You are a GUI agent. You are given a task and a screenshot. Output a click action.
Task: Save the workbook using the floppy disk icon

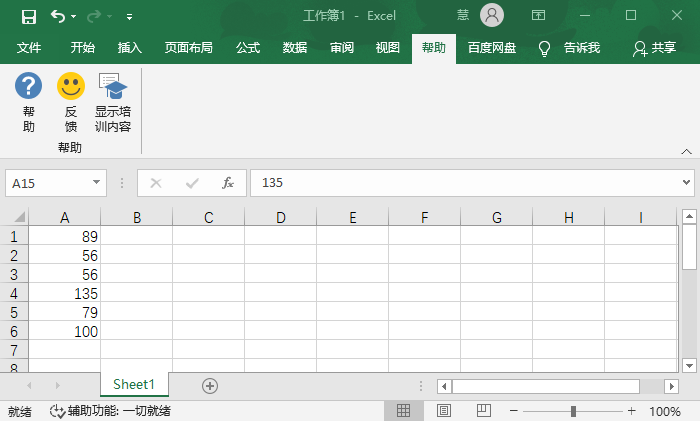coord(29,16)
